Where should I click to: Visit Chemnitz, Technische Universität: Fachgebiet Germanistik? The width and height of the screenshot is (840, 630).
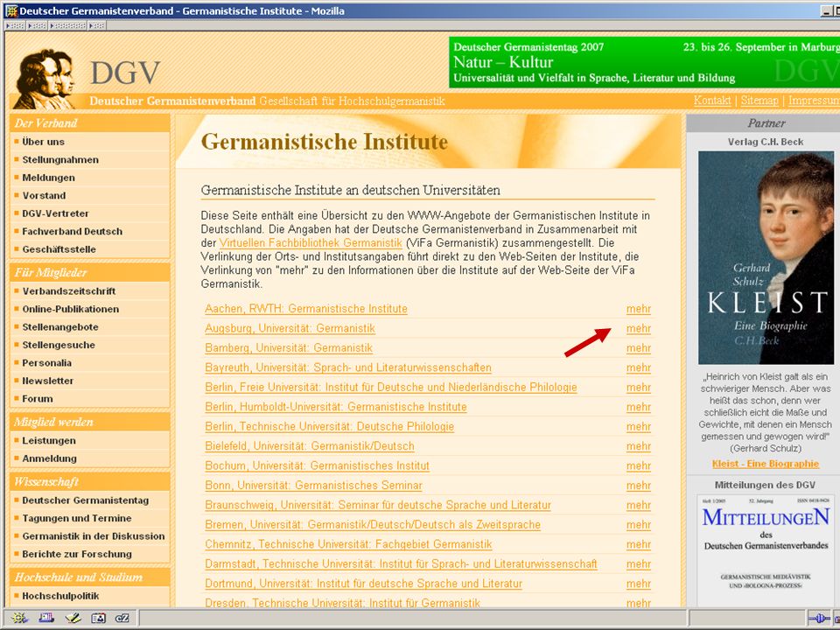coord(348,544)
